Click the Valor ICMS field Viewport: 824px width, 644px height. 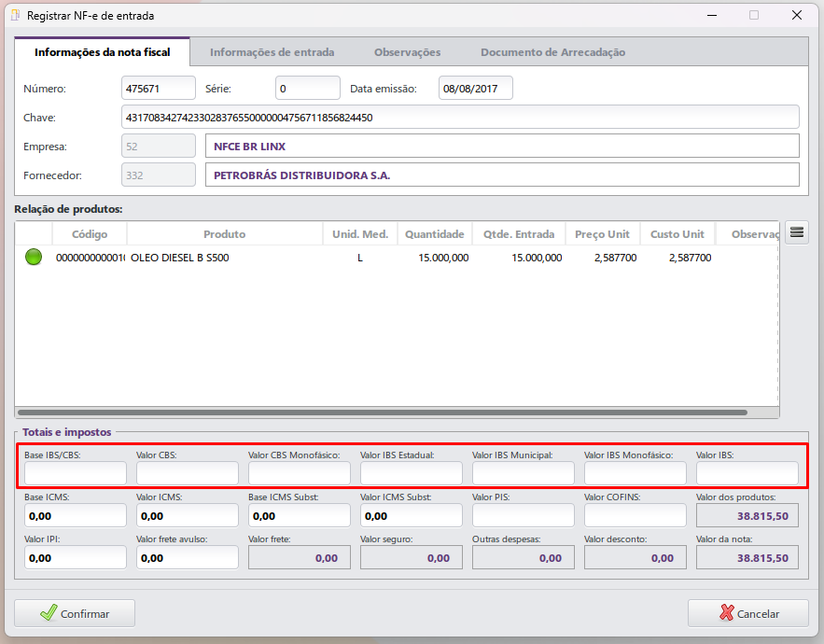pos(187,515)
